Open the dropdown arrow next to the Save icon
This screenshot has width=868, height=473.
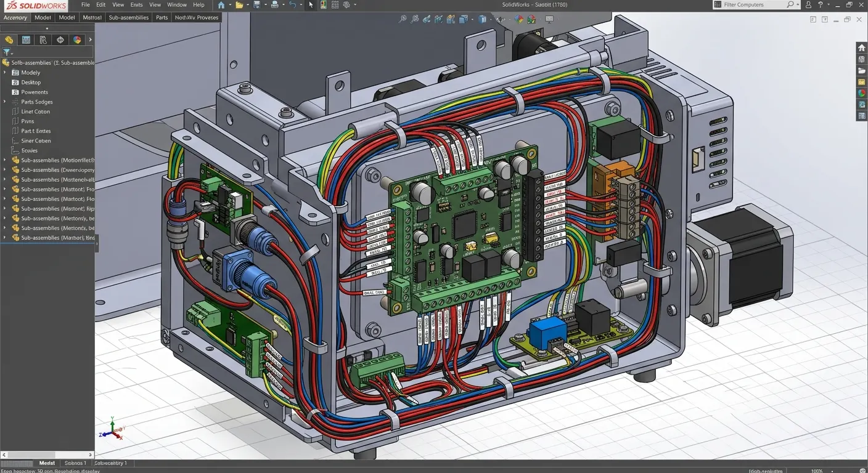coord(266,5)
